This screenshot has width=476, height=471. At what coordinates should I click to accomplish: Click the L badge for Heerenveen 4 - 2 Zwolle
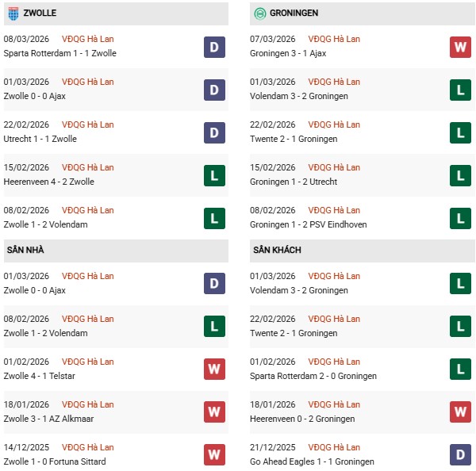click(214, 175)
